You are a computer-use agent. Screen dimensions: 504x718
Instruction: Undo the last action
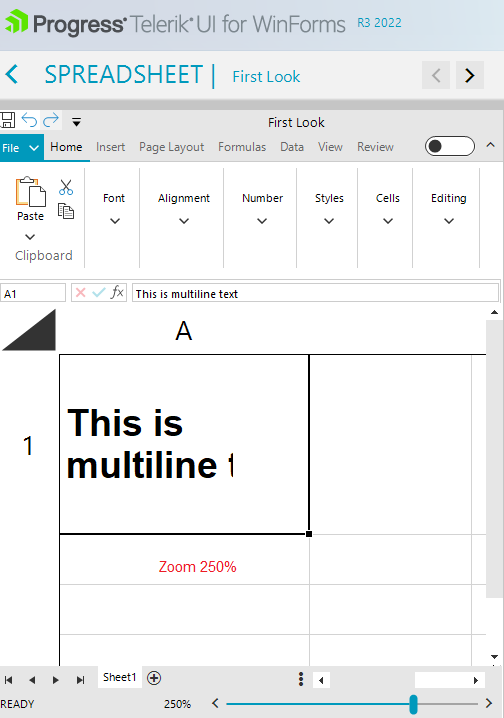pos(29,120)
